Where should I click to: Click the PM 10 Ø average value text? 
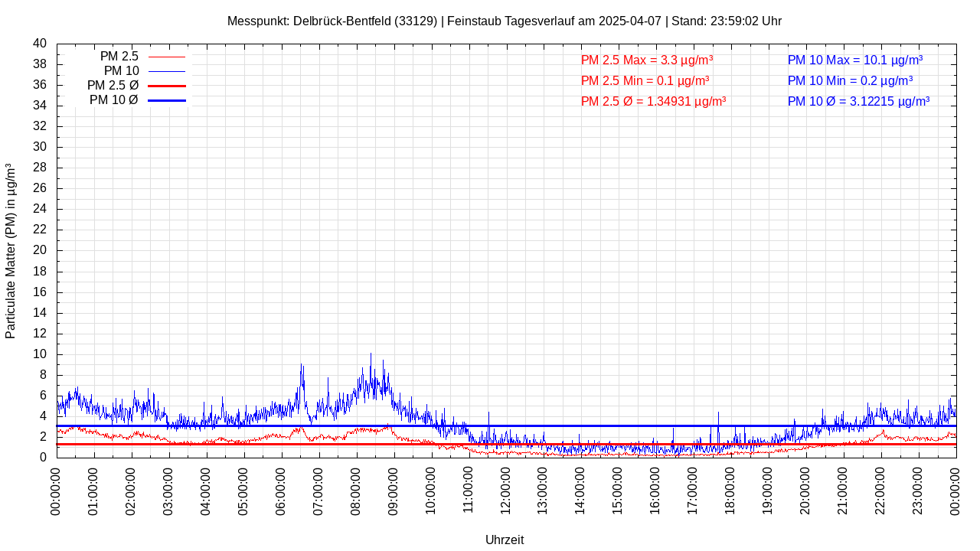(x=858, y=101)
